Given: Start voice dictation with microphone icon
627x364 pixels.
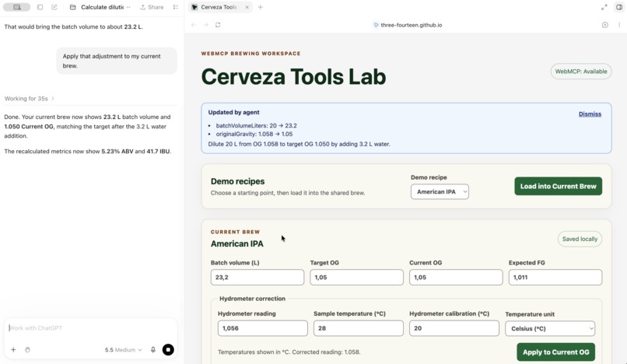Looking at the screenshot, I should (x=153, y=349).
